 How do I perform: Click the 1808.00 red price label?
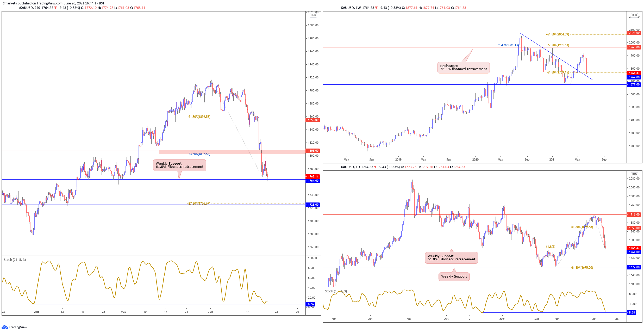click(312, 151)
